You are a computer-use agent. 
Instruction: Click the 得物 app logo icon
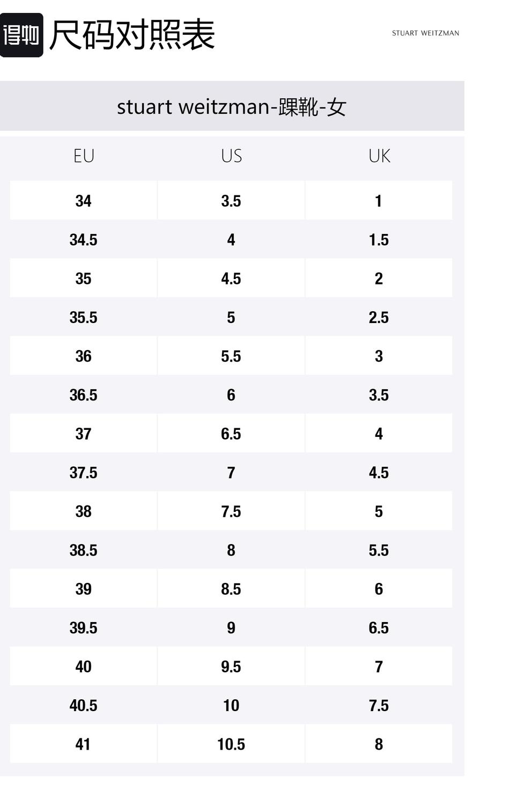21,35
